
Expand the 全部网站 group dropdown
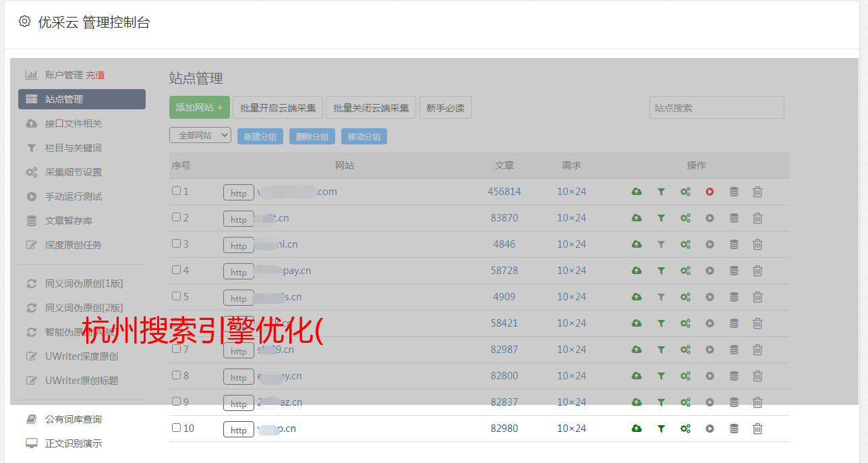tap(200, 136)
